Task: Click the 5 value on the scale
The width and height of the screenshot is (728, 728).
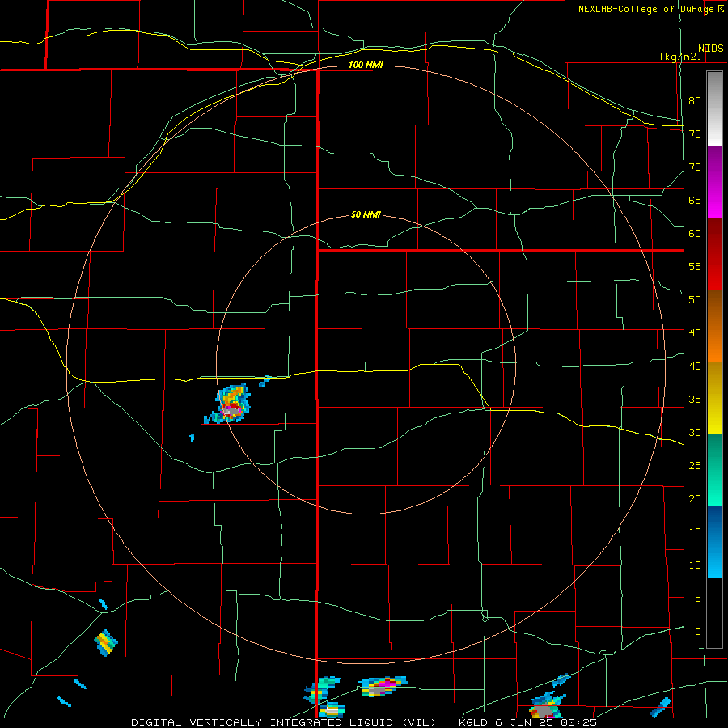Action: coord(698,598)
